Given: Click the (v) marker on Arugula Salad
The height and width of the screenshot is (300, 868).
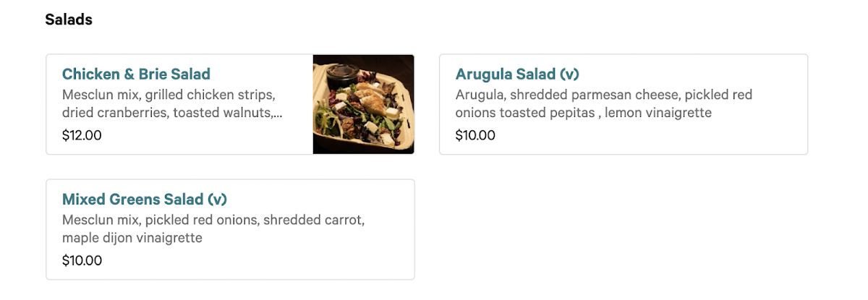Looking at the screenshot, I should click(569, 74).
